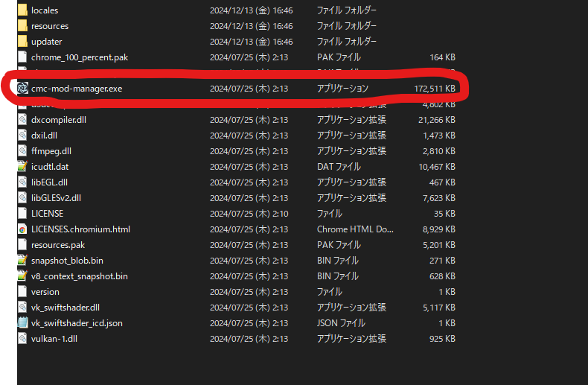
Task: Select the icudtl.dat file icon
Action: pyautogui.click(x=22, y=166)
